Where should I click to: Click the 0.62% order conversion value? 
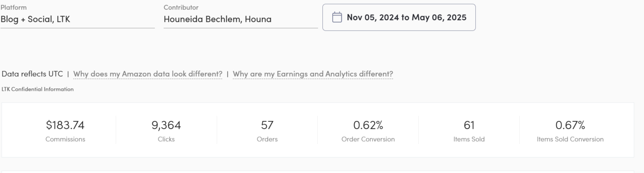pos(368,125)
